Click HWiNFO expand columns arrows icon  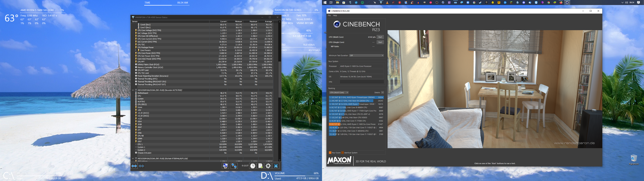click(134, 166)
